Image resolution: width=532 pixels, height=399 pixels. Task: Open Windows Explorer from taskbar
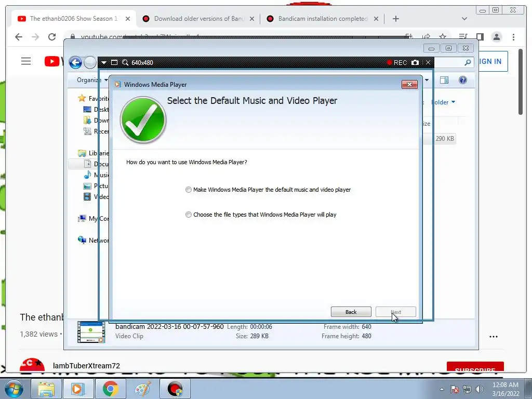point(46,389)
